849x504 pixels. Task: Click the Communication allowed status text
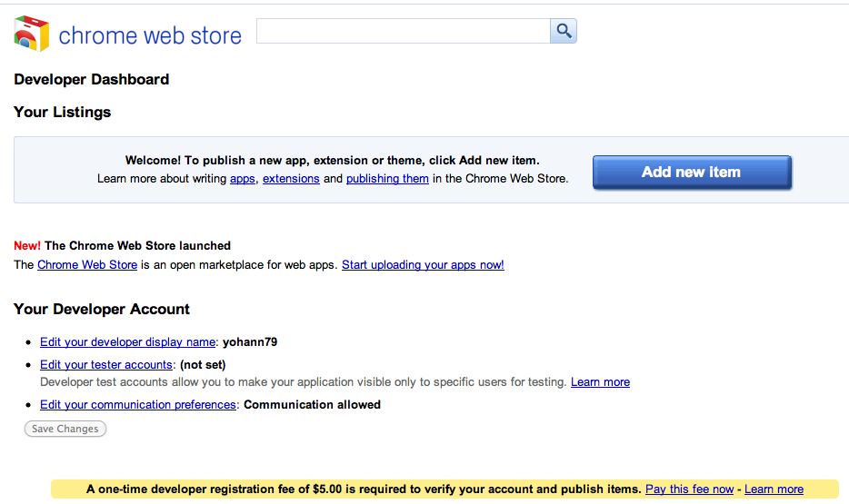click(x=313, y=404)
